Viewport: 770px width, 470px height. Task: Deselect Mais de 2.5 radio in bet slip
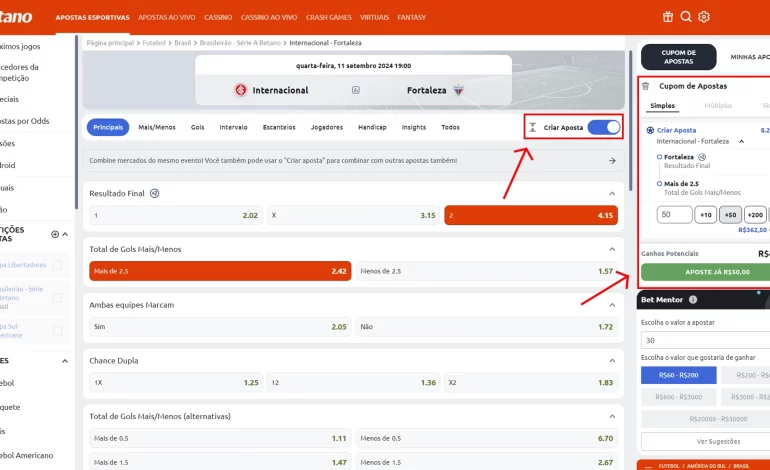tap(659, 184)
